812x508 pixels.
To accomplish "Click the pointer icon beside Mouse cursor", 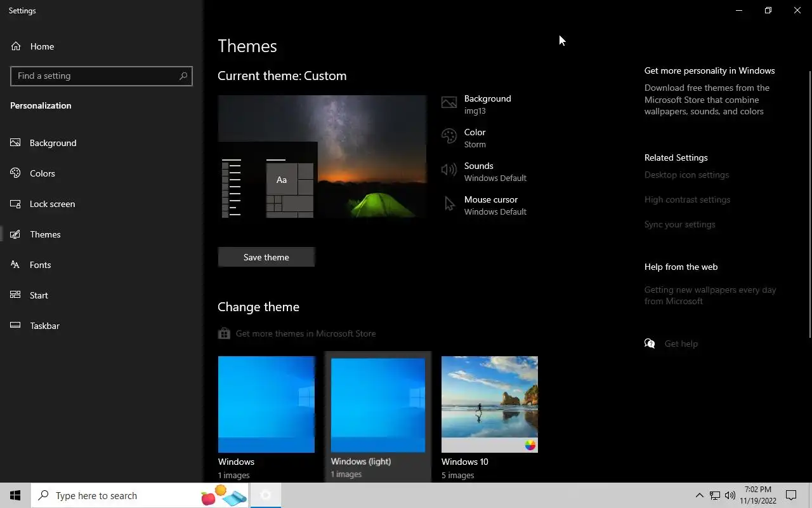I will 449,204.
